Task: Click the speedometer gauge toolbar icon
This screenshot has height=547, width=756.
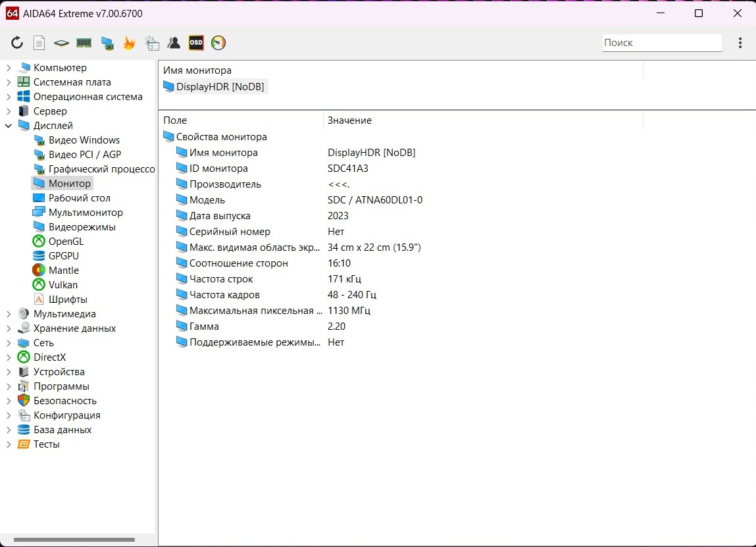Action: [x=218, y=43]
